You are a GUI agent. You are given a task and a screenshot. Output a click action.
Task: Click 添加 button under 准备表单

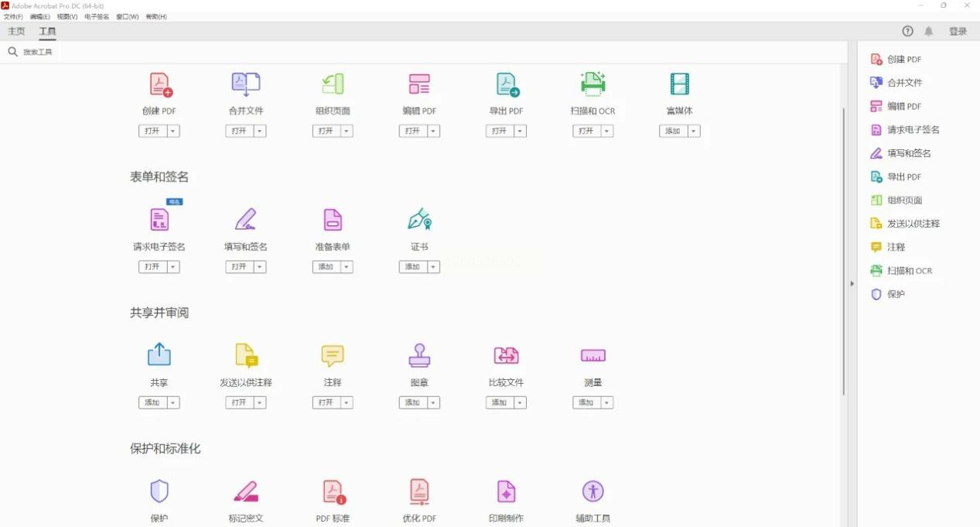[326, 266]
